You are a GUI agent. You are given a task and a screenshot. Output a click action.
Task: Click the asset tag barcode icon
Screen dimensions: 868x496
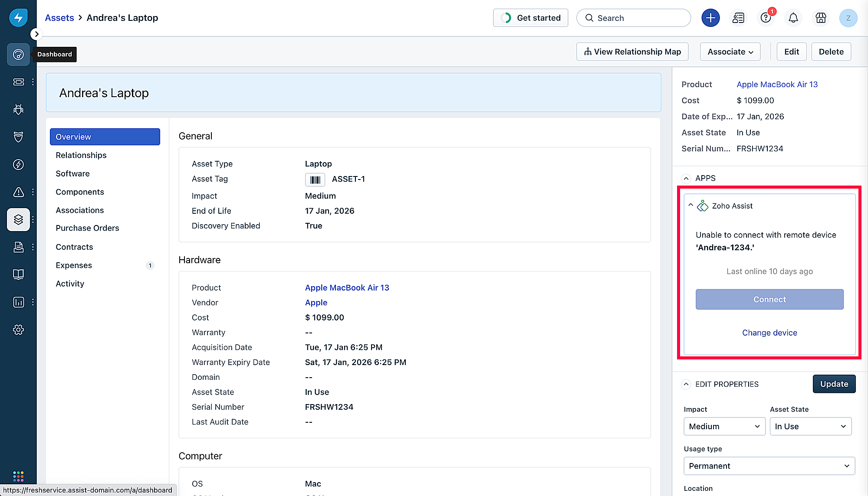coord(315,179)
